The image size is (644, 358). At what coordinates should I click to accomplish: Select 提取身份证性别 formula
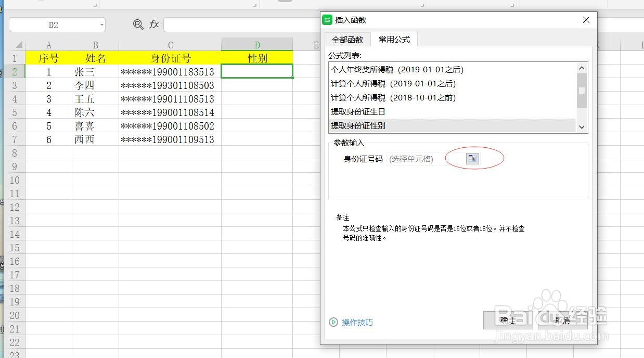[x=453, y=125]
